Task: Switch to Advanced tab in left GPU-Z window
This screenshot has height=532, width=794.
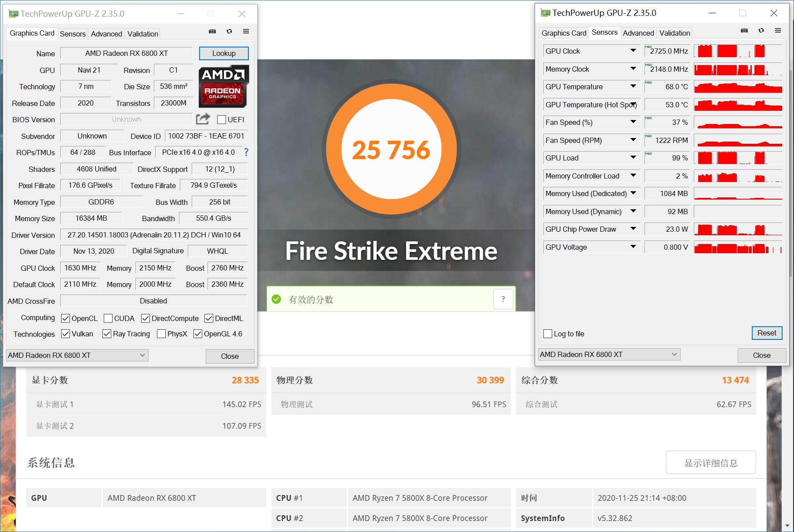Action: pos(106,34)
